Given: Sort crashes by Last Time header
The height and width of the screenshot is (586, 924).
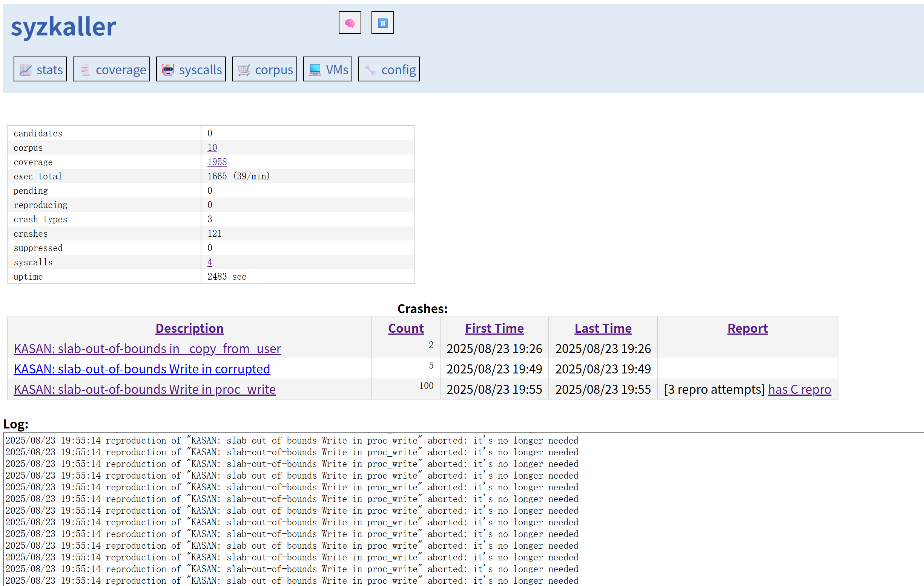Looking at the screenshot, I should [x=603, y=328].
